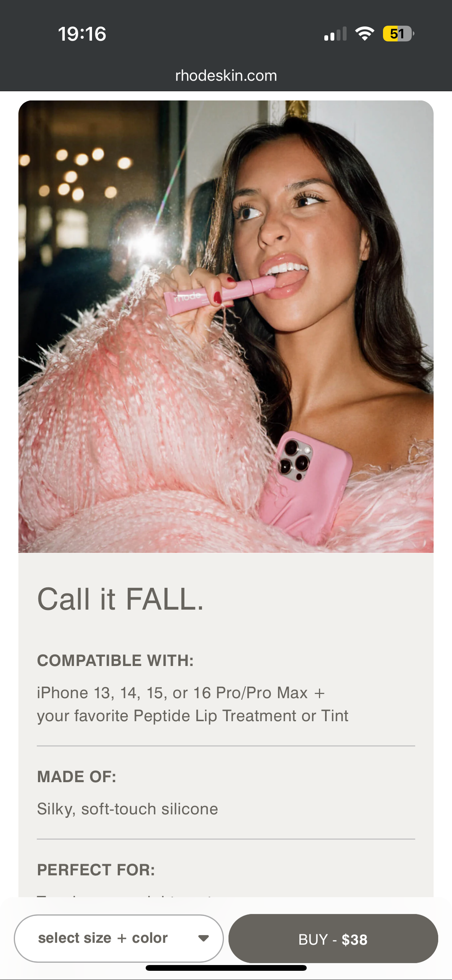Tap the rhodeskin.com address bar
Screen dimensions: 452x980
tap(226, 76)
